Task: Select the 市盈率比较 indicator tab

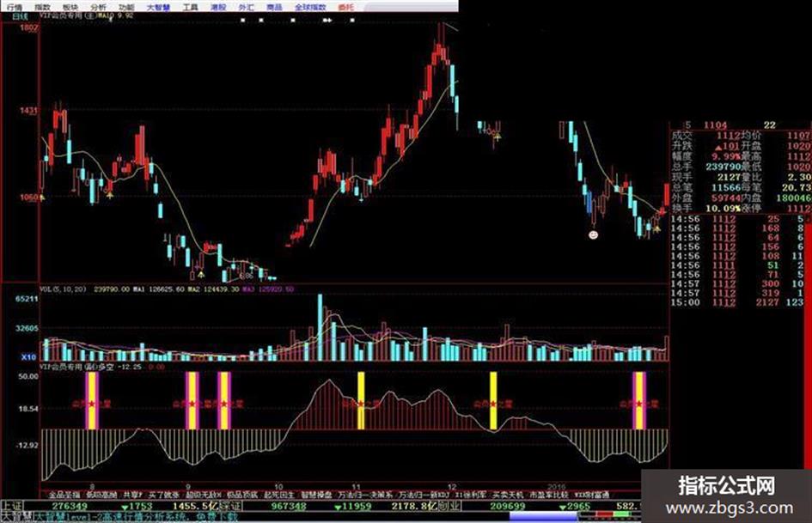Action: click(x=548, y=495)
